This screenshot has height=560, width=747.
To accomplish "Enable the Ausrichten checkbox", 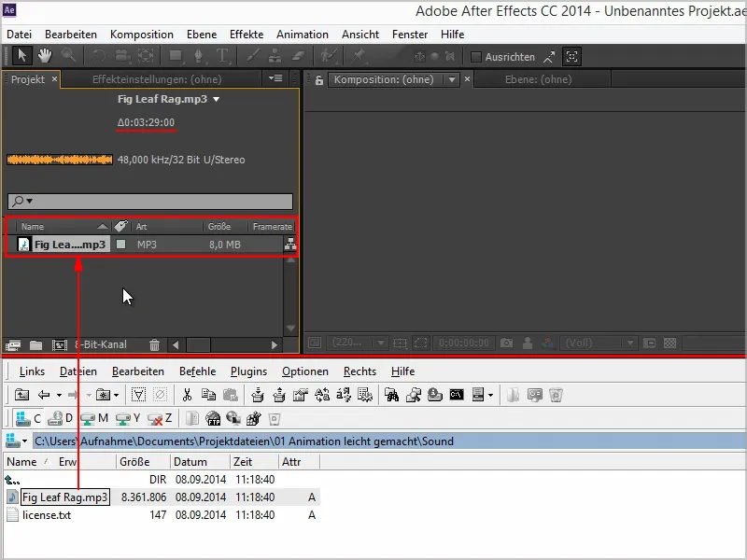I will (x=475, y=57).
